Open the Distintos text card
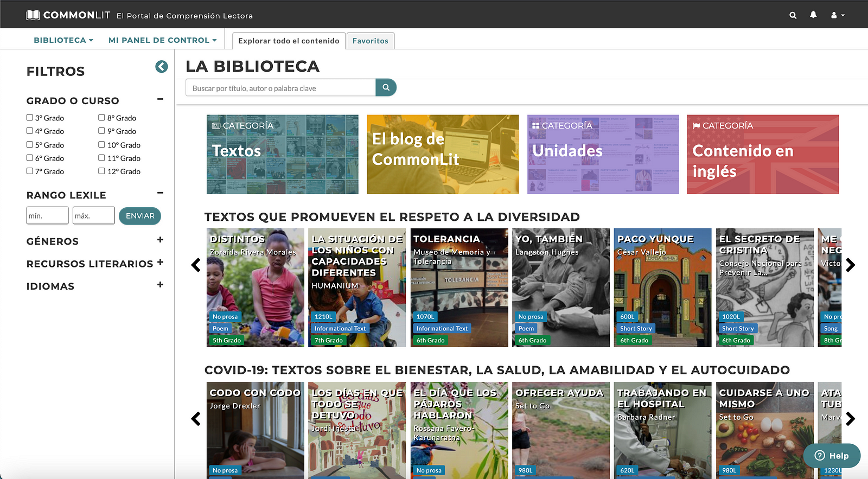The width and height of the screenshot is (868, 479). [x=256, y=288]
